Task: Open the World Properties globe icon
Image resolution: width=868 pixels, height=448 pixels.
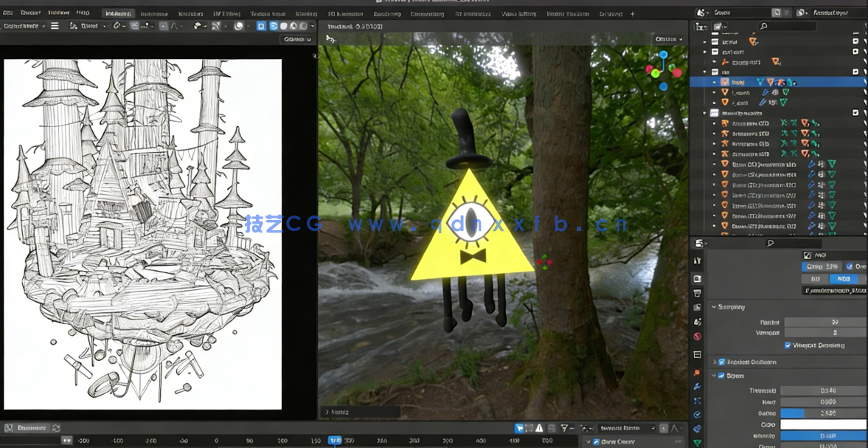Action: coord(697,336)
